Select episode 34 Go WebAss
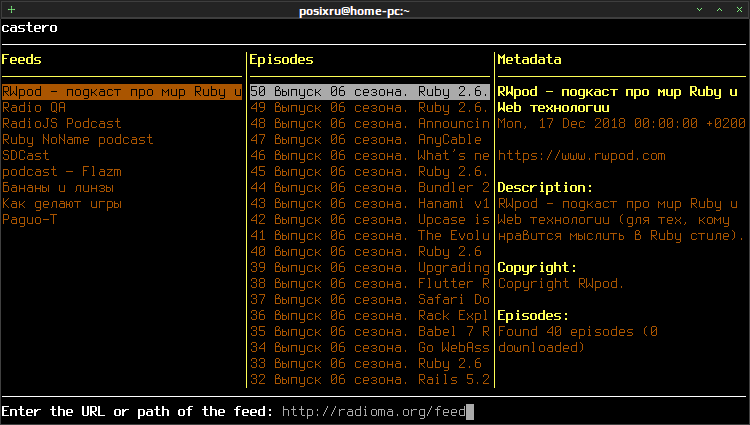 click(370, 348)
